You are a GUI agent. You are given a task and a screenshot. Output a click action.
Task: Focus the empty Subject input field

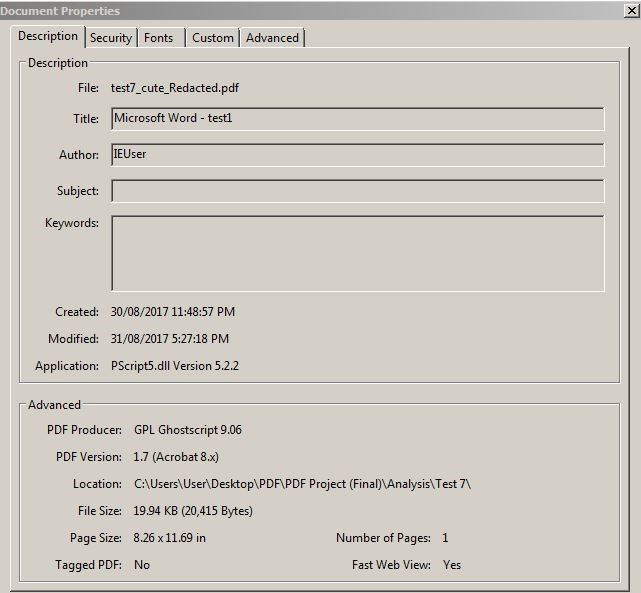(x=358, y=191)
